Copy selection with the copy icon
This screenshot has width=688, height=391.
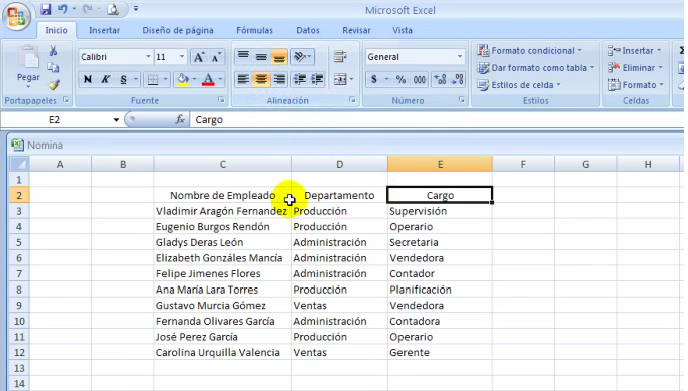[54, 67]
